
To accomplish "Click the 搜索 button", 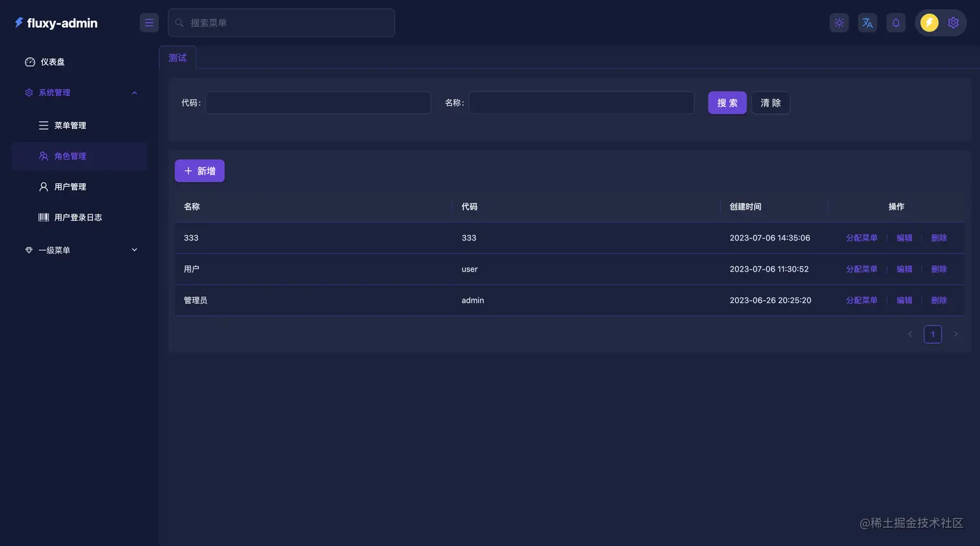I will [727, 103].
